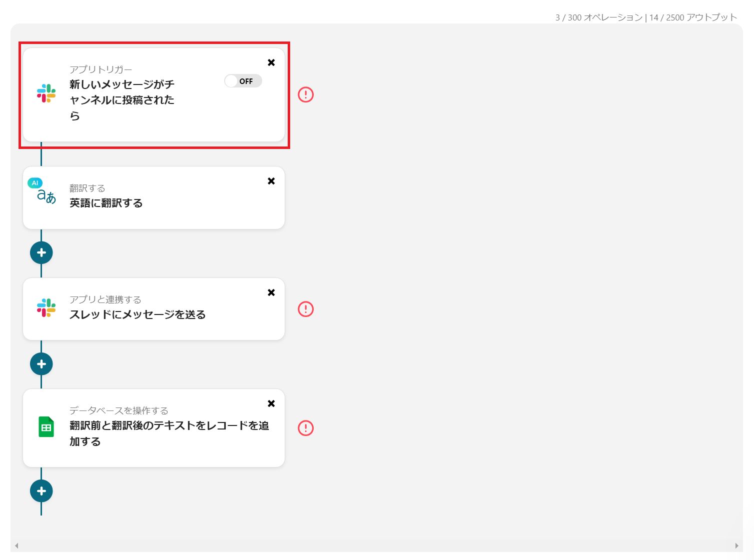The image size is (754, 560).
Task: Open the warning icon beside スレッドにメッセージを送る
Action: [x=306, y=309]
